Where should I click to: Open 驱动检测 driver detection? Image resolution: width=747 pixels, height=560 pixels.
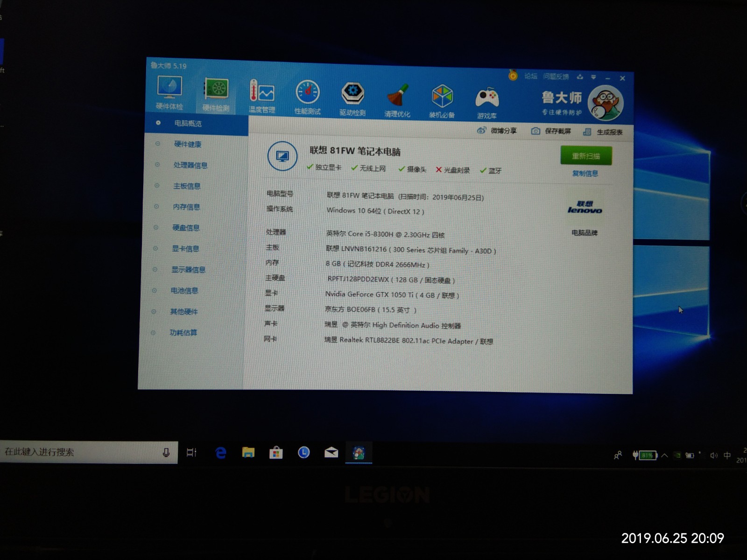352,99
